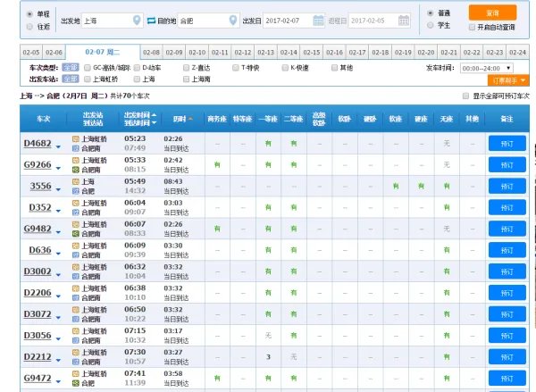536x392 pixels.
Task: Check the other train types filter
Action: [x=335, y=68]
